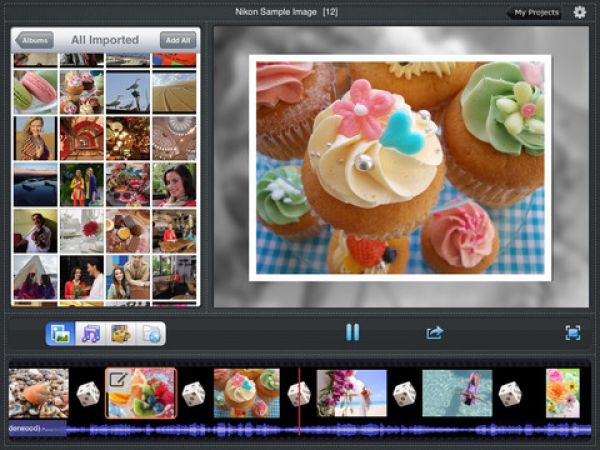This screenshot has height=450, width=600.
Task: Choose the swimming pool clip in timeline
Action: (456, 393)
